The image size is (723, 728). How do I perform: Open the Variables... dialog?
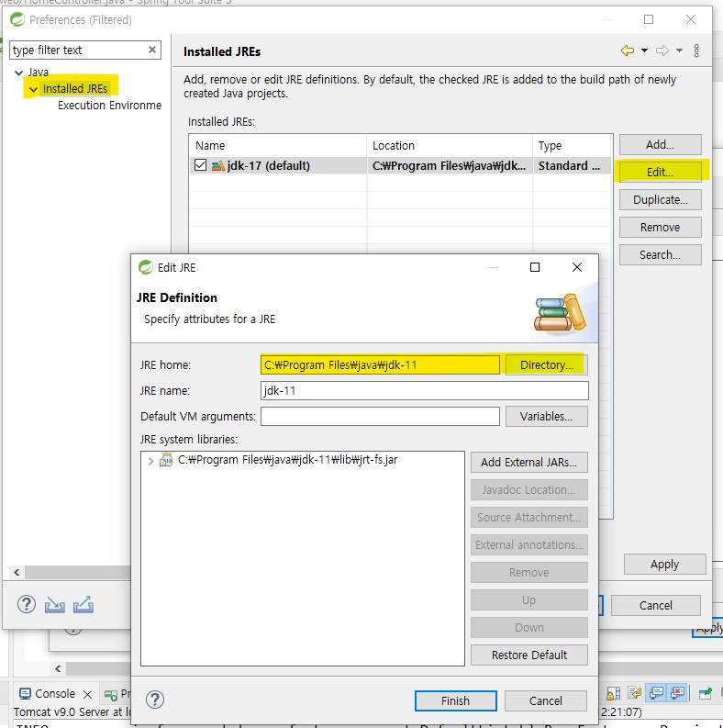[x=547, y=417]
